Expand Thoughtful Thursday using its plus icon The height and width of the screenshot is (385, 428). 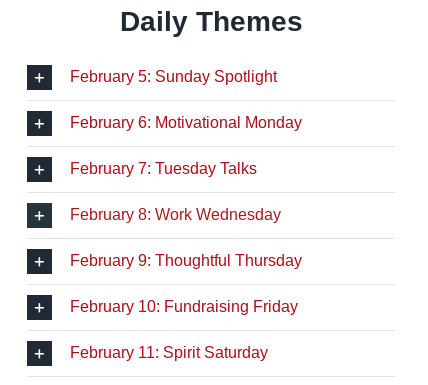click(39, 261)
